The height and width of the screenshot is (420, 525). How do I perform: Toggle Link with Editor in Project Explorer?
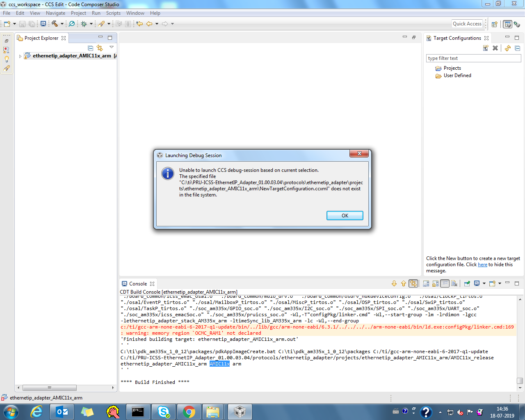100,48
